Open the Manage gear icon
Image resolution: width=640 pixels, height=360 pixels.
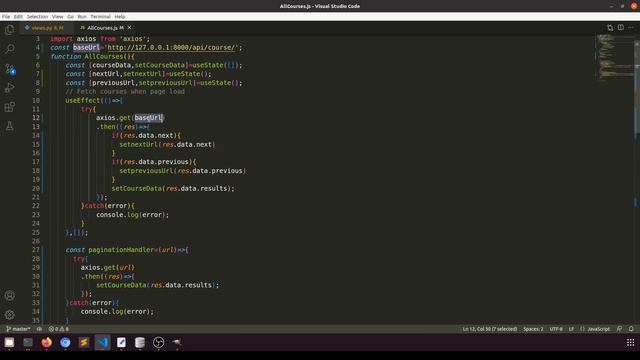10,315
